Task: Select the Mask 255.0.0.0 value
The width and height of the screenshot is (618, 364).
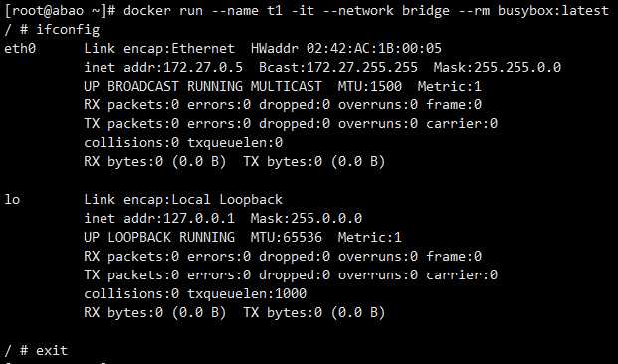Action: [307, 218]
